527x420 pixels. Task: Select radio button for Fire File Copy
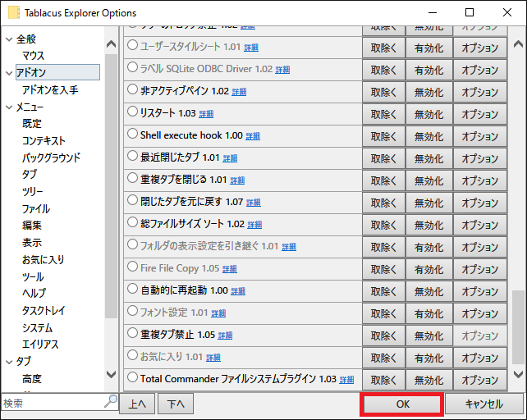click(133, 267)
